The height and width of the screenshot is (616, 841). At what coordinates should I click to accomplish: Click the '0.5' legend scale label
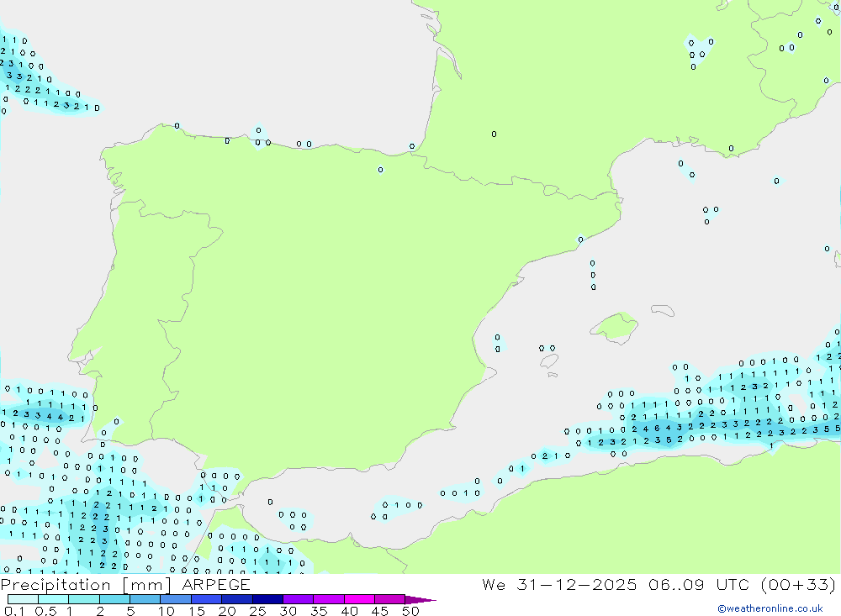point(45,611)
